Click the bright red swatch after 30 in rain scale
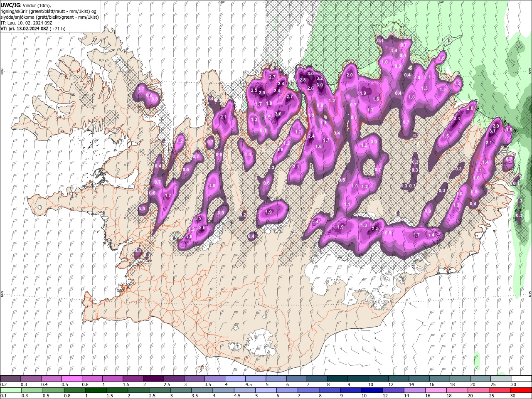This screenshot has width=532, height=399. [521, 390]
